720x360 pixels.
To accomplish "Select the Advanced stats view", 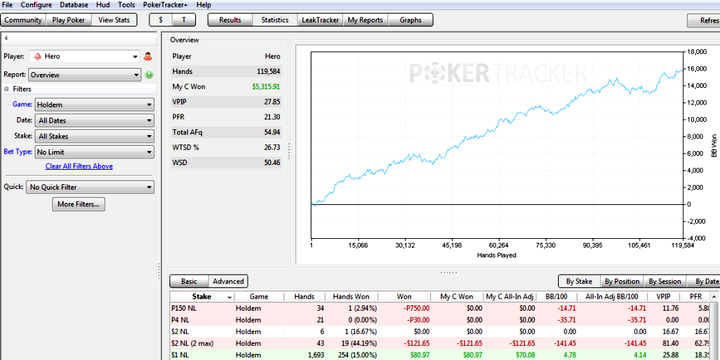I will pyautogui.click(x=228, y=281).
